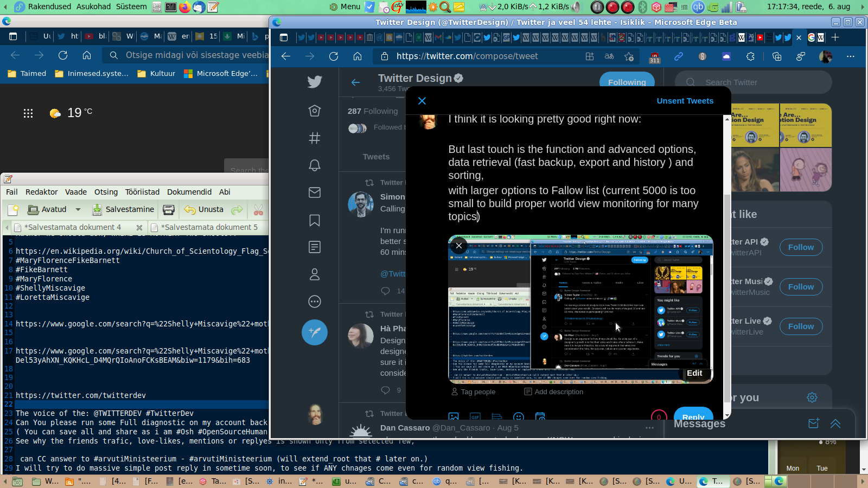This screenshot has width=868, height=488.
Task: Open Rakendused applications menu in top panel
Action: pos(49,7)
